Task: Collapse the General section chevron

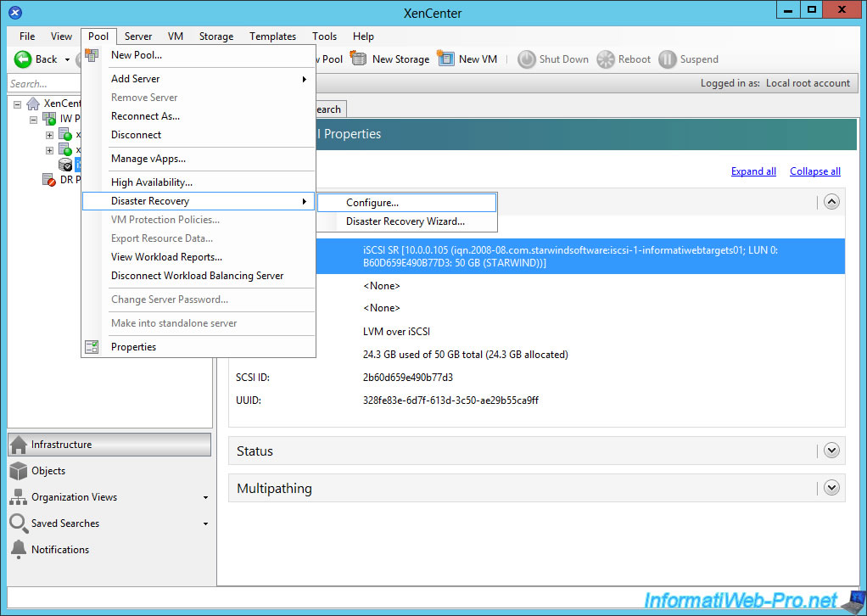Action: coord(831,202)
